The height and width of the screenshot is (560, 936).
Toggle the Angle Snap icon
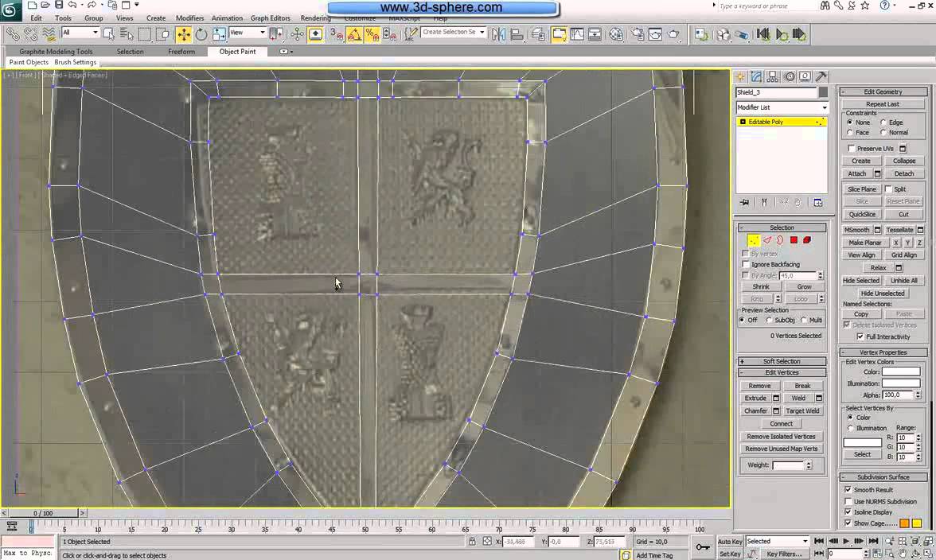click(354, 34)
